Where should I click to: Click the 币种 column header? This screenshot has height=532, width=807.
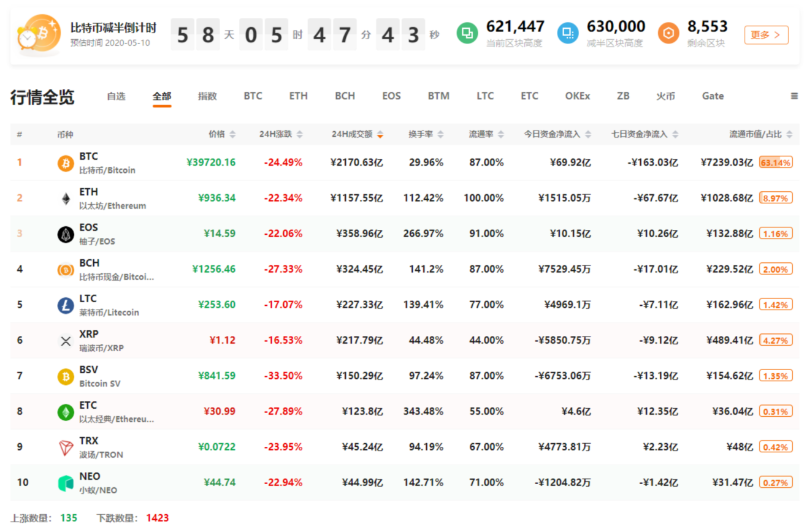[x=65, y=134]
